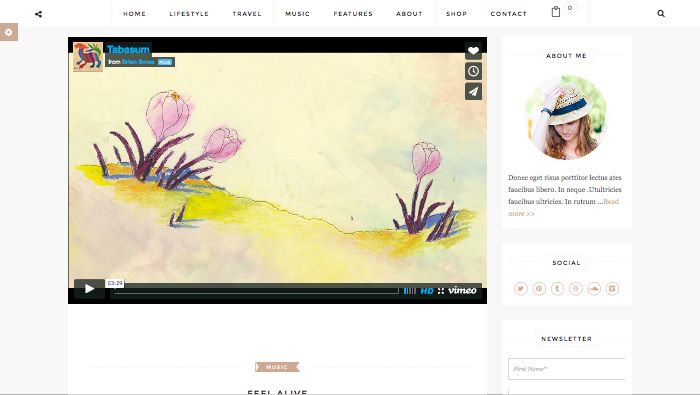This screenshot has width=700, height=395.
Task: Open the fourth social circle icon
Action: pyautogui.click(x=575, y=289)
